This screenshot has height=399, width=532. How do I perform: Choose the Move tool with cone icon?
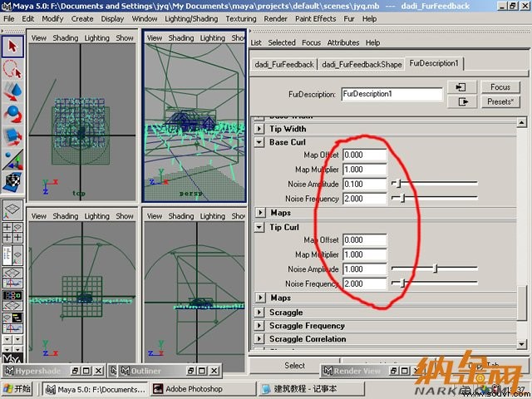pyautogui.click(x=12, y=91)
